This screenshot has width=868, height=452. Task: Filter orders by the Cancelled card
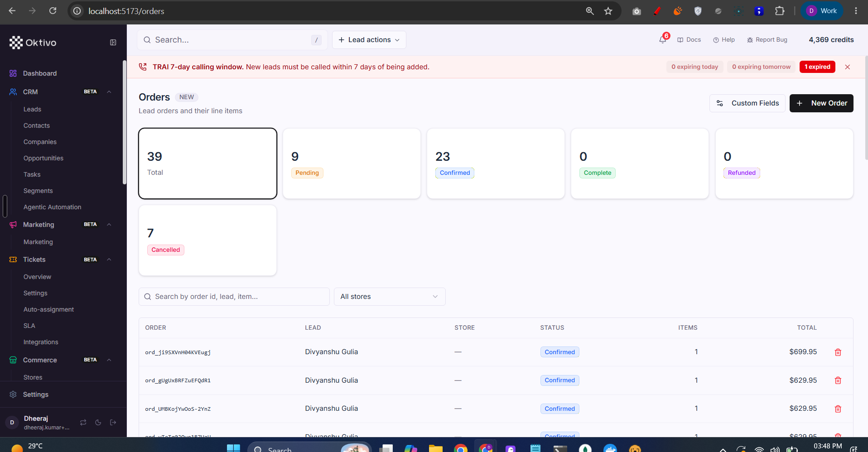click(x=207, y=240)
